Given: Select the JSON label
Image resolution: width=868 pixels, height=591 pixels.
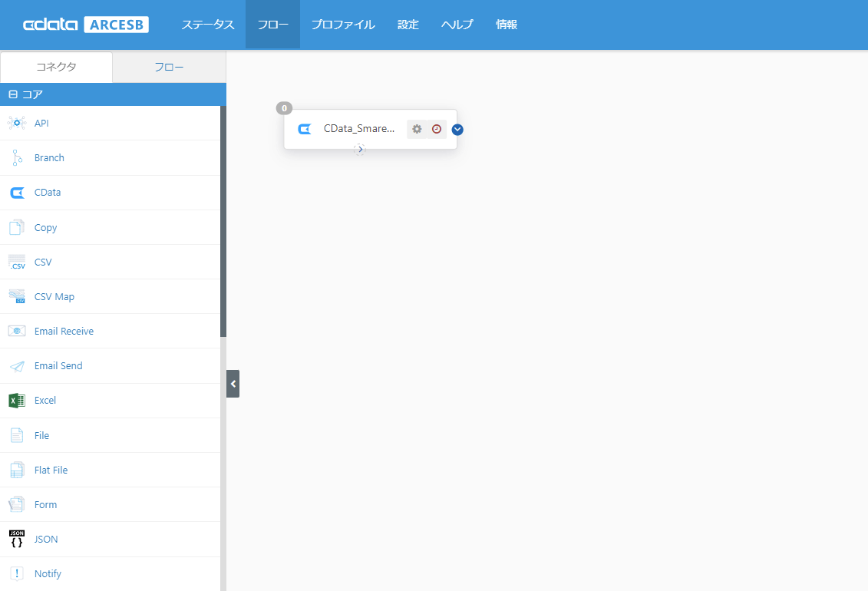Looking at the screenshot, I should click(46, 539).
